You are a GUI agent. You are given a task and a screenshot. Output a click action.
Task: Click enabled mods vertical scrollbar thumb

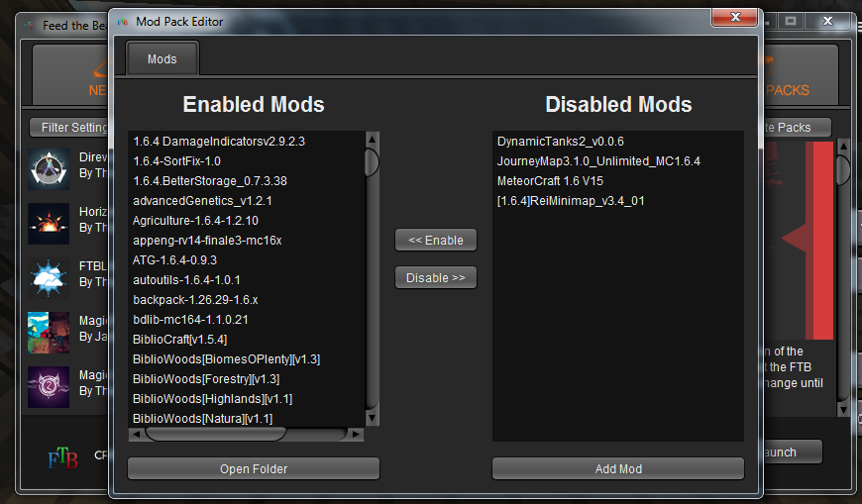click(373, 162)
